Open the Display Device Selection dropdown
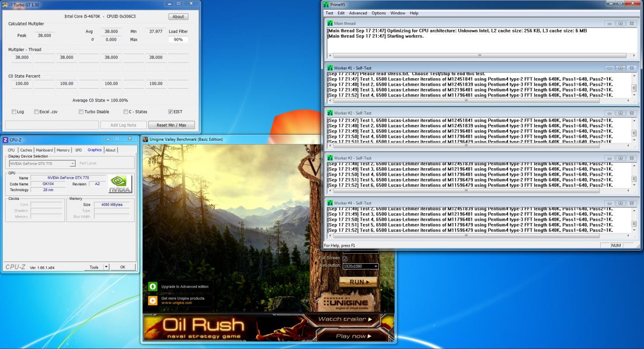 pyautogui.click(x=42, y=164)
